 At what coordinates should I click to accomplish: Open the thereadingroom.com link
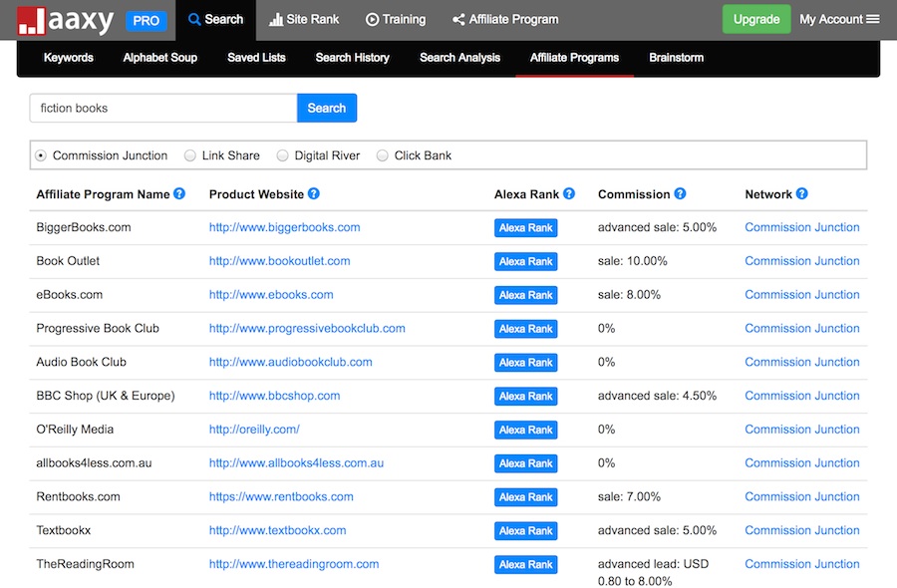293,564
